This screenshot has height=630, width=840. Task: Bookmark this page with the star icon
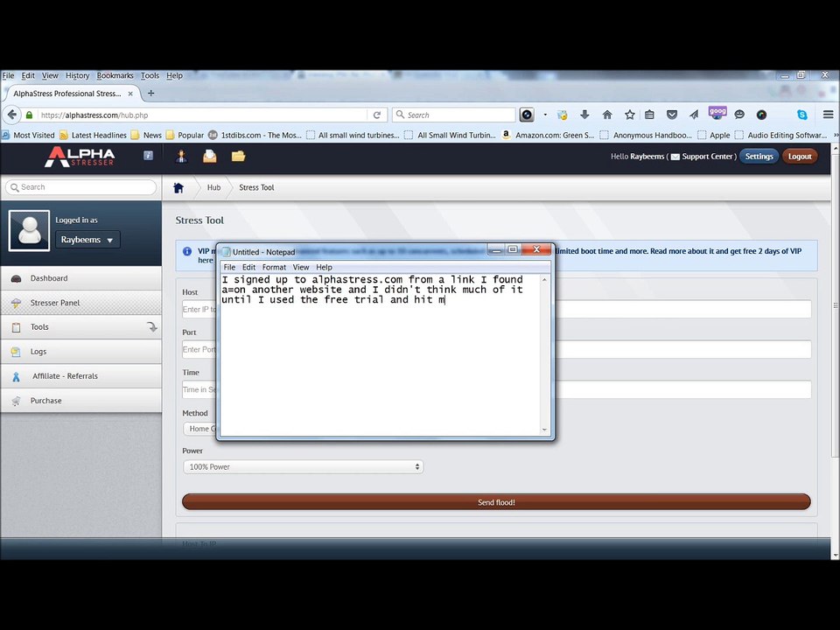(x=629, y=115)
